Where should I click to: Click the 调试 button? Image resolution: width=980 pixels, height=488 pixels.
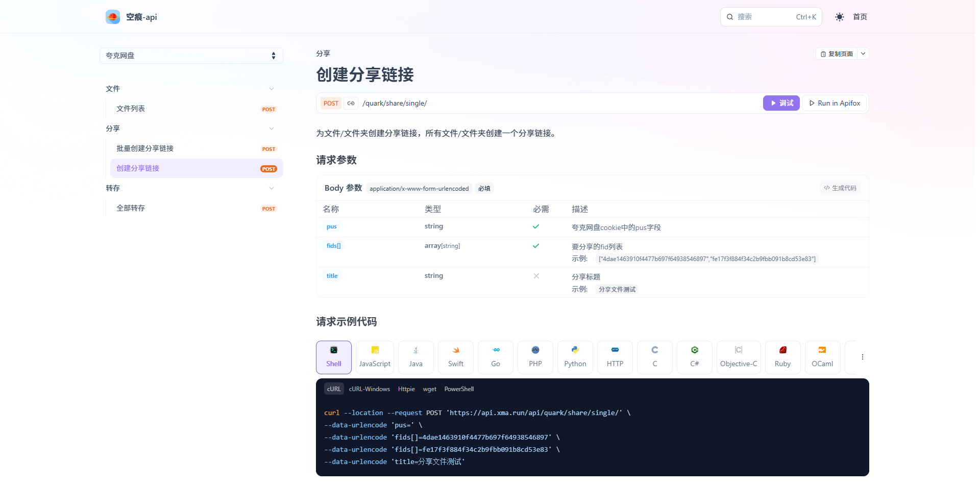pos(780,103)
